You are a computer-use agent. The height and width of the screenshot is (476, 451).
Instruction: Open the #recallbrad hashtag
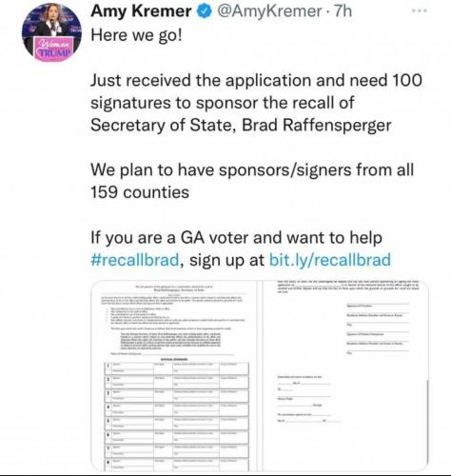click(x=135, y=260)
